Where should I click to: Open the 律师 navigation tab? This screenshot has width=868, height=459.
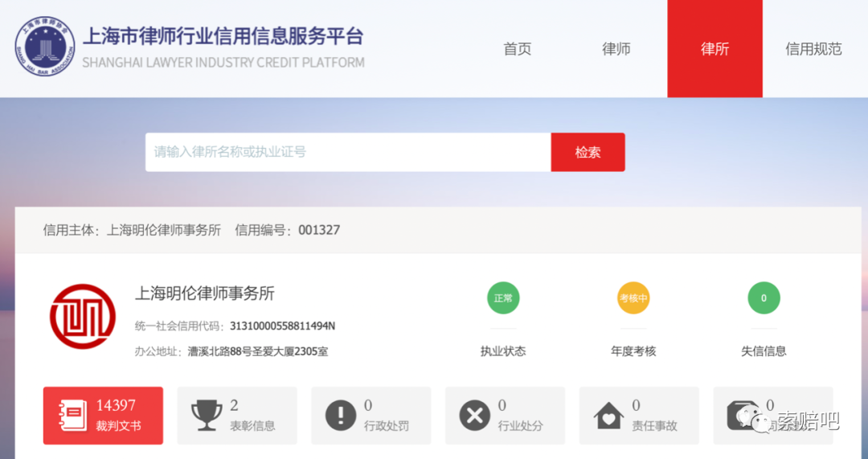click(616, 49)
